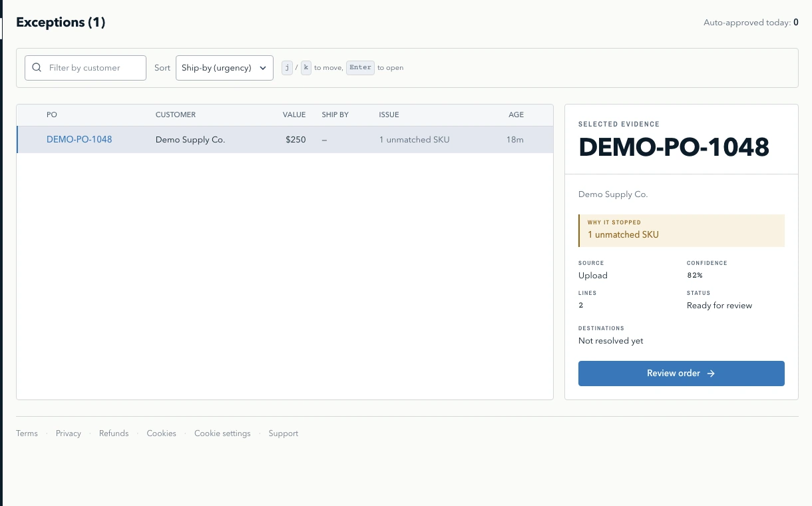Sort by the Issue column header
812x506 pixels.
coord(389,115)
